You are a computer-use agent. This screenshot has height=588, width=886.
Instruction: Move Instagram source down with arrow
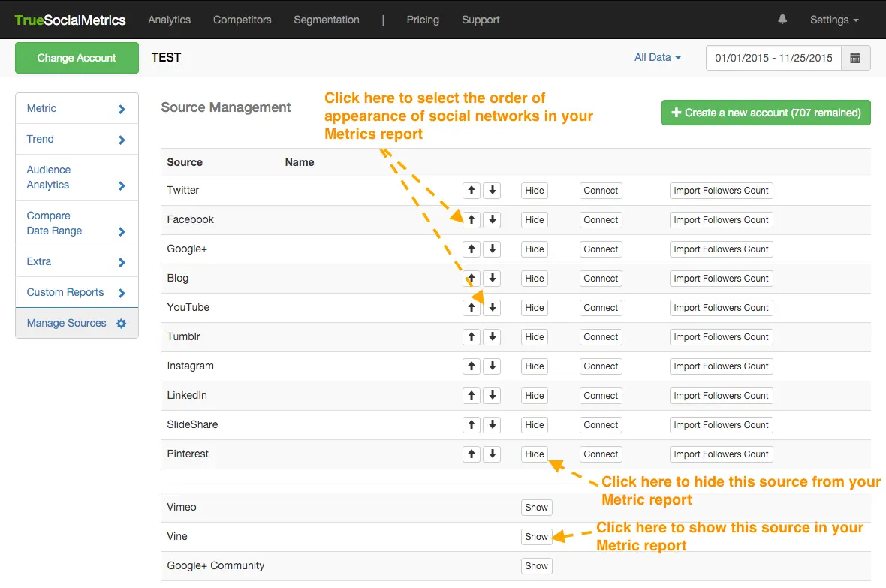(x=492, y=366)
